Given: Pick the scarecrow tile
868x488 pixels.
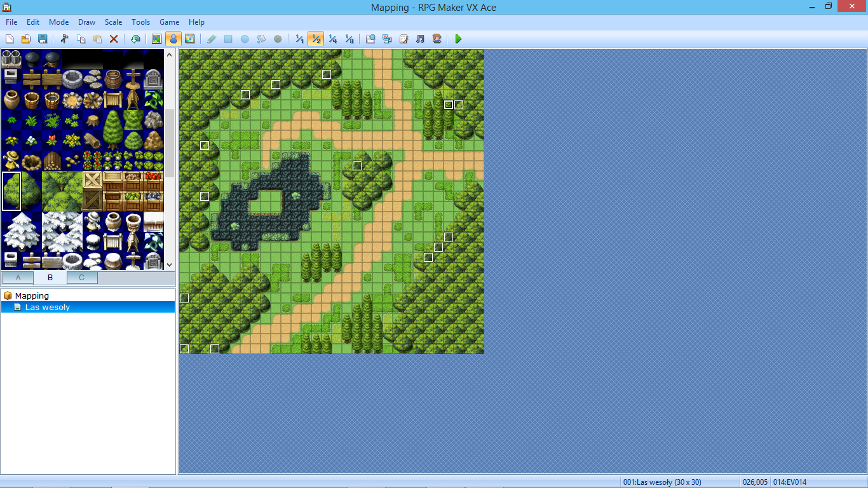Looking at the screenshot, I should pos(11,161).
